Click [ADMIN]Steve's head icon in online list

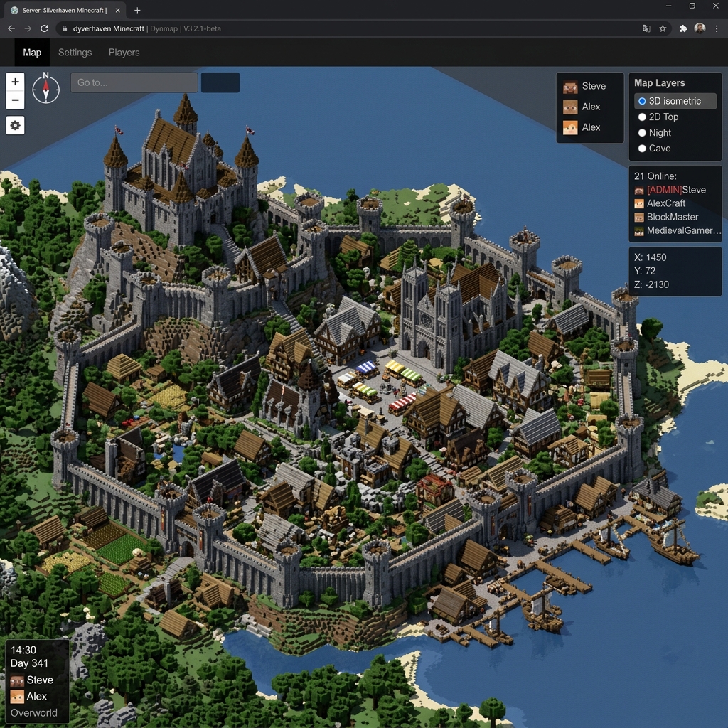click(639, 191)
